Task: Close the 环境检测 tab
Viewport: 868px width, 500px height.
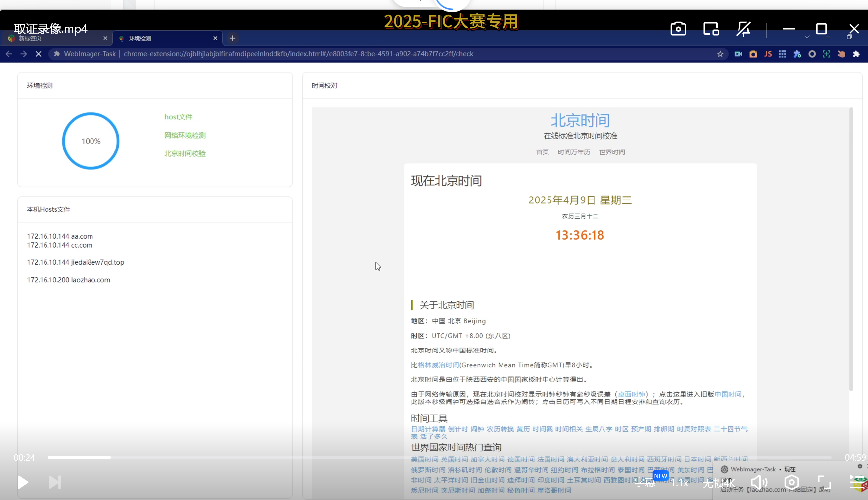Action: pos(215,38)
